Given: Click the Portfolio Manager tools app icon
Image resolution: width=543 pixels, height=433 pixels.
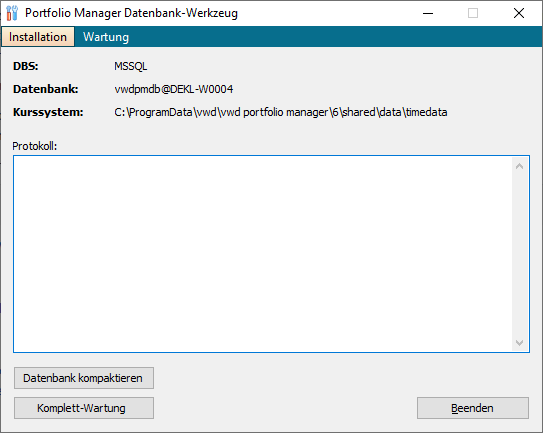Looking at the screenshot, I should (x=12, y=13).
